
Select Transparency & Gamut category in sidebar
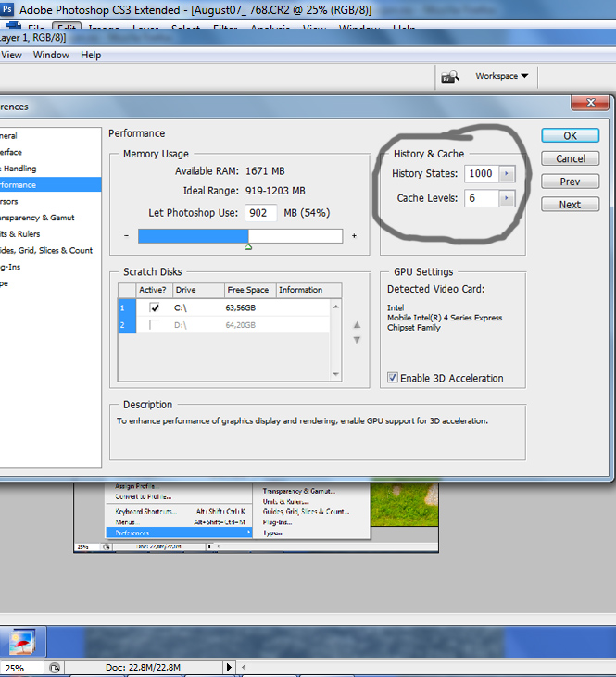click(51, 218)
